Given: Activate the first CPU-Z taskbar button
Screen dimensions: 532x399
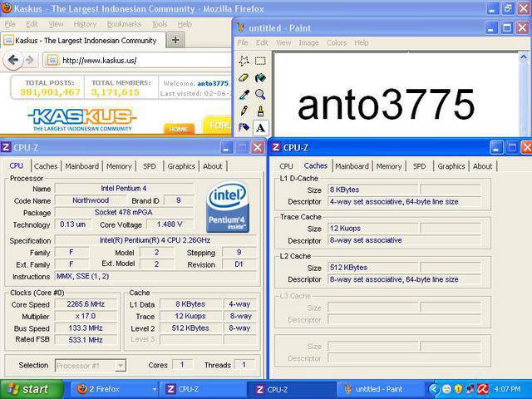Looking at the screenshot, I should click(203, 389).
